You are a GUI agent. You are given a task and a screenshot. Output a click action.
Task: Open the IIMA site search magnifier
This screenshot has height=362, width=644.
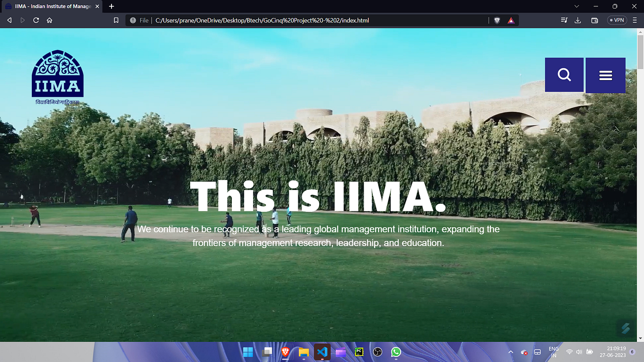[564, 74]
